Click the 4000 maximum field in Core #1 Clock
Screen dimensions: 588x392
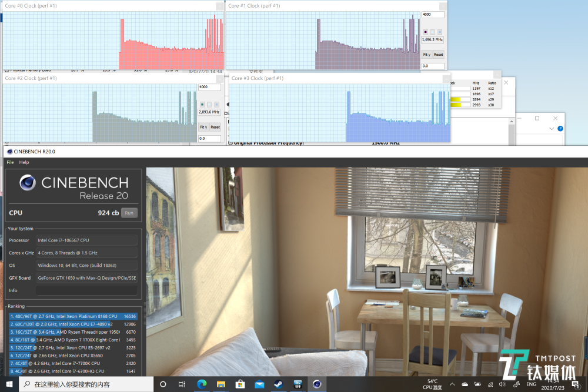pos(433,15)
